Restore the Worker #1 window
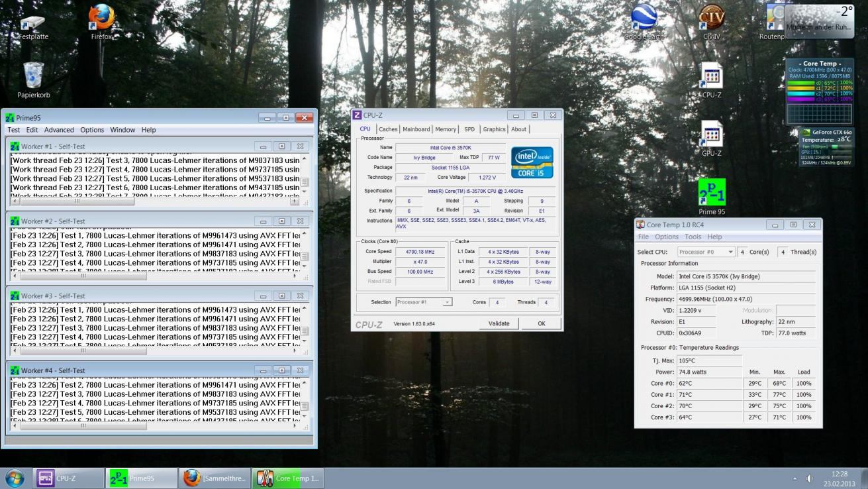The height and width of the screenshot is (489, 868). [x=281, y=146]
